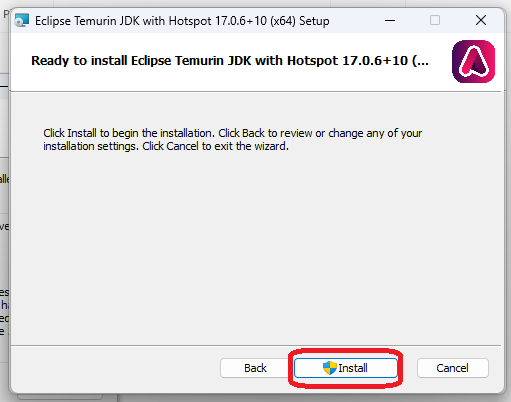Click the Eclipse Temurin JDK Setup title text
The image size is (511, 402).
[x=182, y=21]
